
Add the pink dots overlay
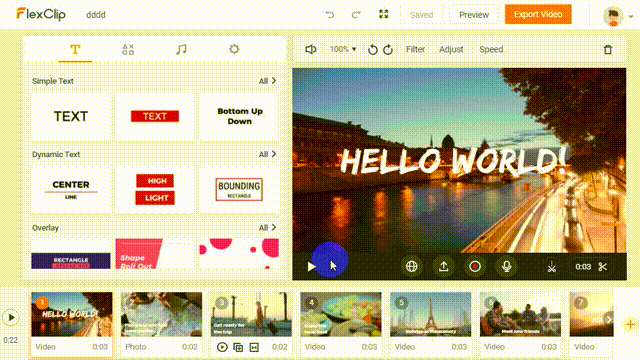pos(240,254)
